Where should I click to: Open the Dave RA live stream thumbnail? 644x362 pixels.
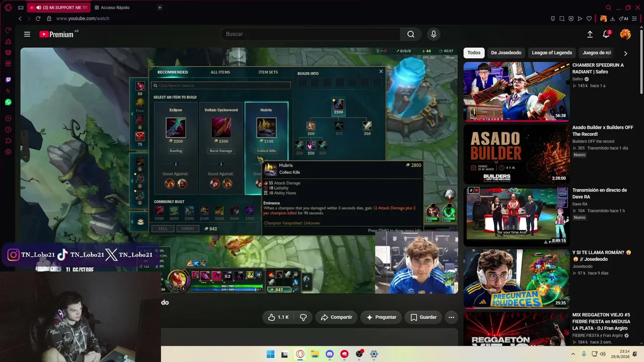[516, 216]
